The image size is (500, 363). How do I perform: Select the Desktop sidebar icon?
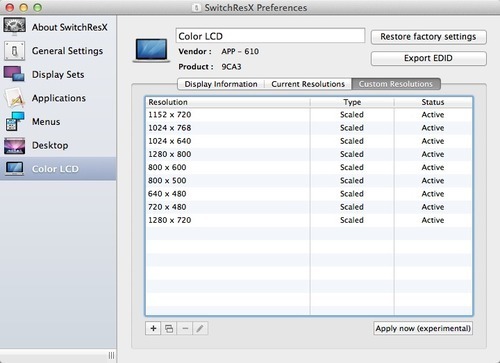click(x=14, y=146)
